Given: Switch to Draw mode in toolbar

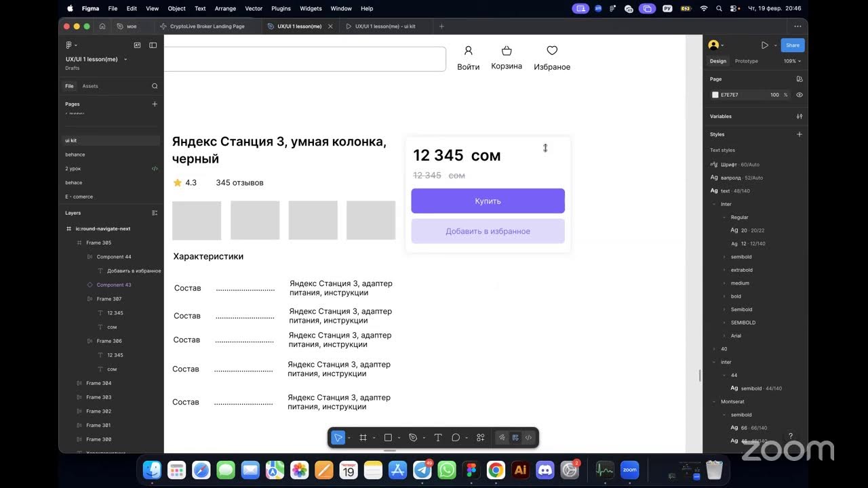Looking at the screenshot, I should pyautogui.click(x=502, y=438).
